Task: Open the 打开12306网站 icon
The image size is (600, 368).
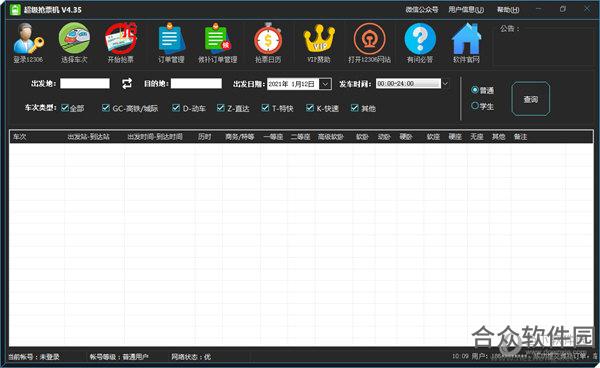Action: click(x=369, y=42)
